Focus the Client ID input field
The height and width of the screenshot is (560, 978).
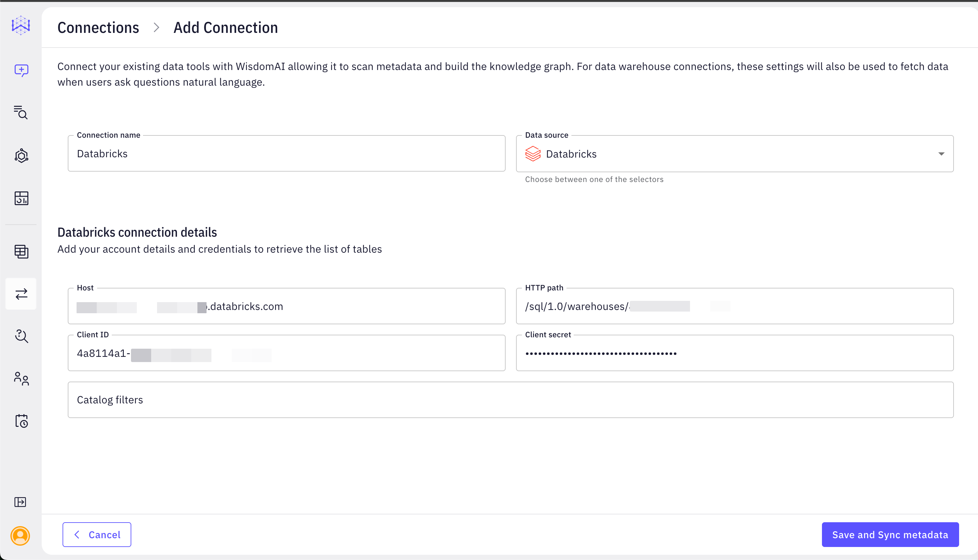click(x=287, y=353)
